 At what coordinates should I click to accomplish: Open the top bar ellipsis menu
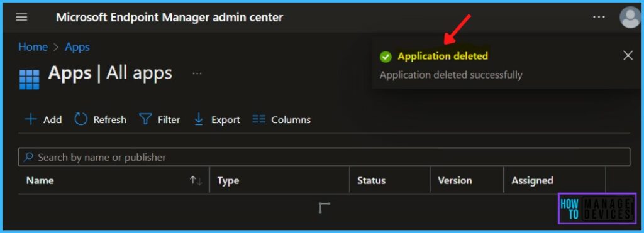pos(599,17)
